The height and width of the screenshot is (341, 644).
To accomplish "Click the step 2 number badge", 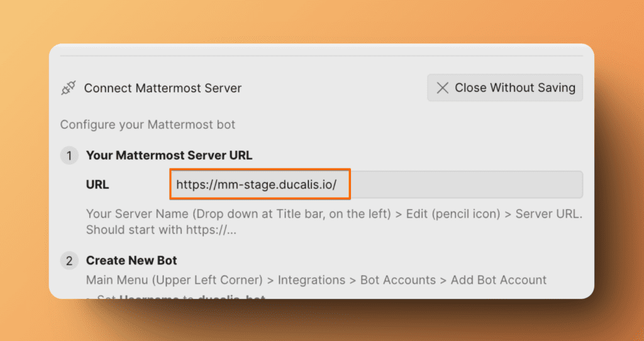I will [x=69, y=260].
